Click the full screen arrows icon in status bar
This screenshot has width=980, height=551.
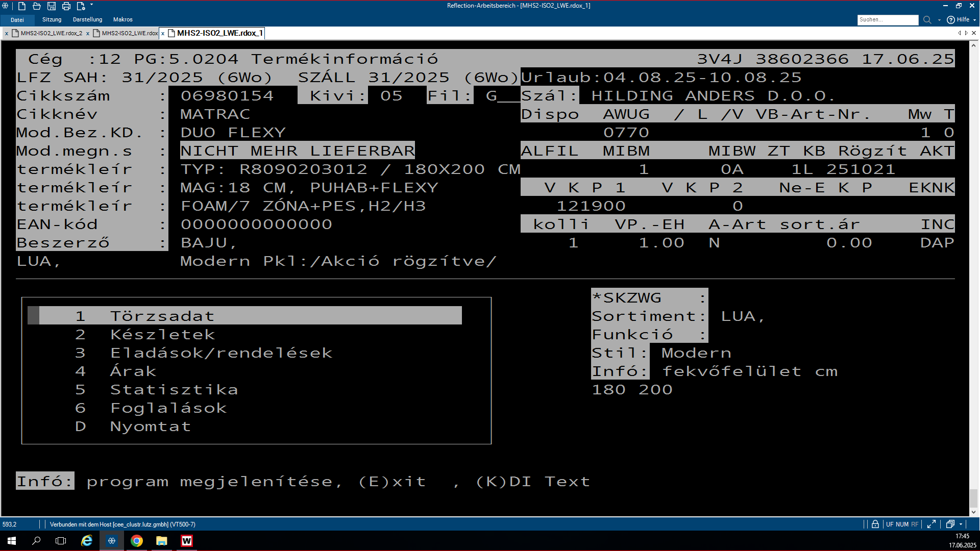click(x=932, y=524)
